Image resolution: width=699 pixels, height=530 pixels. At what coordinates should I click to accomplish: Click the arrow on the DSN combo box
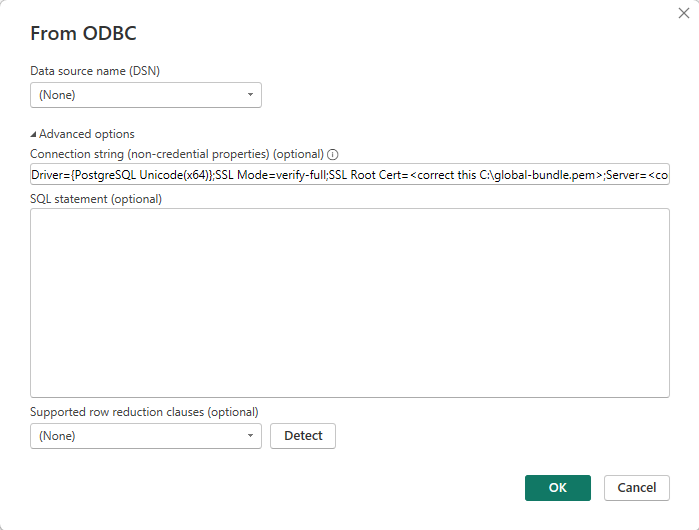tap(250, 95)
